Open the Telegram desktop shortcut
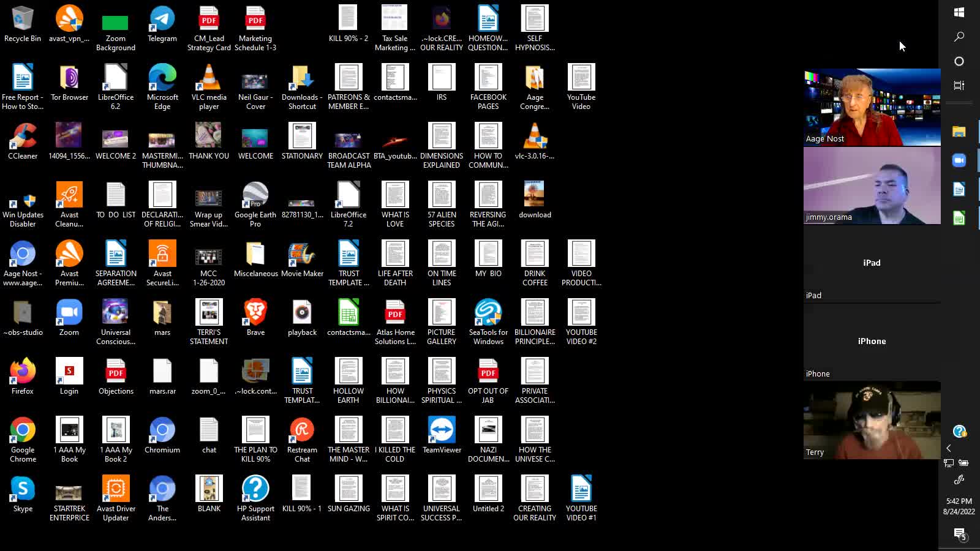This screenshot has width=980, height=551. coord(162,24)
